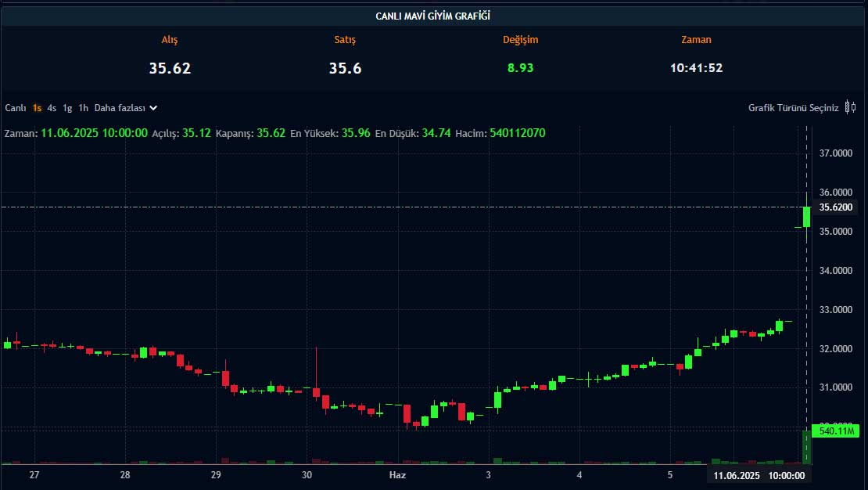Click the 28 date label on time axis
The height and width of the screenshot is (490, 868).
(125, 475)
